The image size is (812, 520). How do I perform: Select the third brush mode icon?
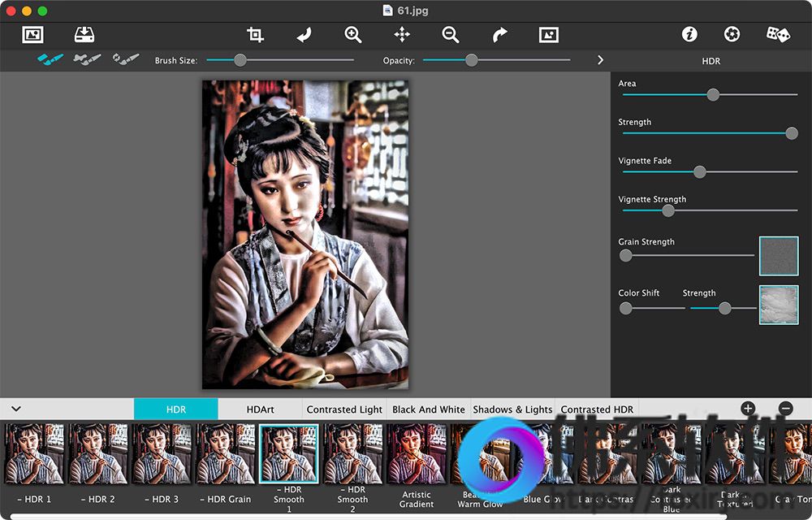click(x=126, y=59)
